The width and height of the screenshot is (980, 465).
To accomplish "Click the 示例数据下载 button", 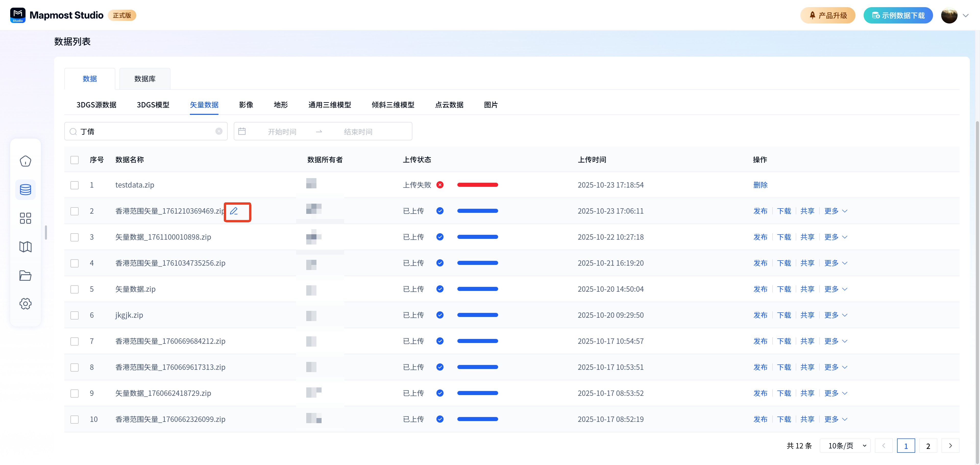I will point(898,16).
